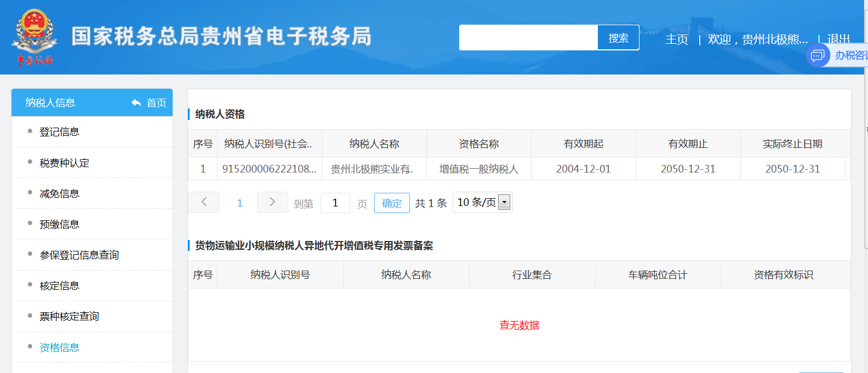Click the header search input field
868x373 pixels.
(528, 38)
